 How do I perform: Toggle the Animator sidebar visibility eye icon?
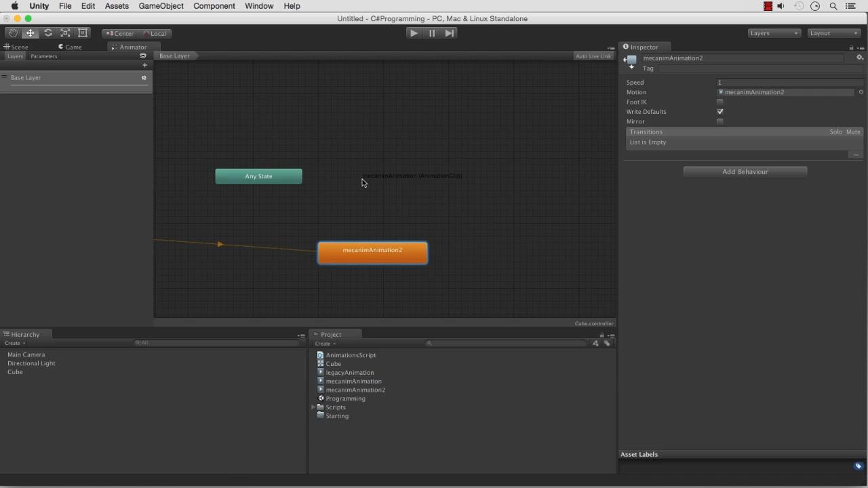(x=143, y=56)
